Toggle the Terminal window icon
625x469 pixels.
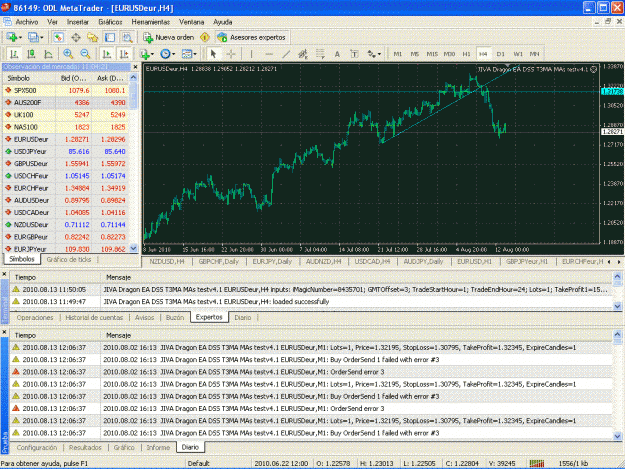pyautogui.click(x=110, y=37)
